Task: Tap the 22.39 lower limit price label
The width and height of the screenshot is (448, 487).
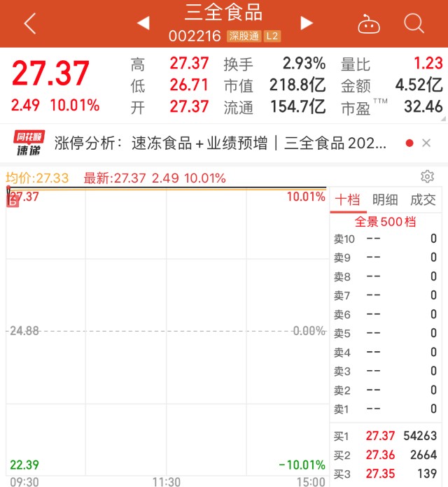Action: coord(24,465)
